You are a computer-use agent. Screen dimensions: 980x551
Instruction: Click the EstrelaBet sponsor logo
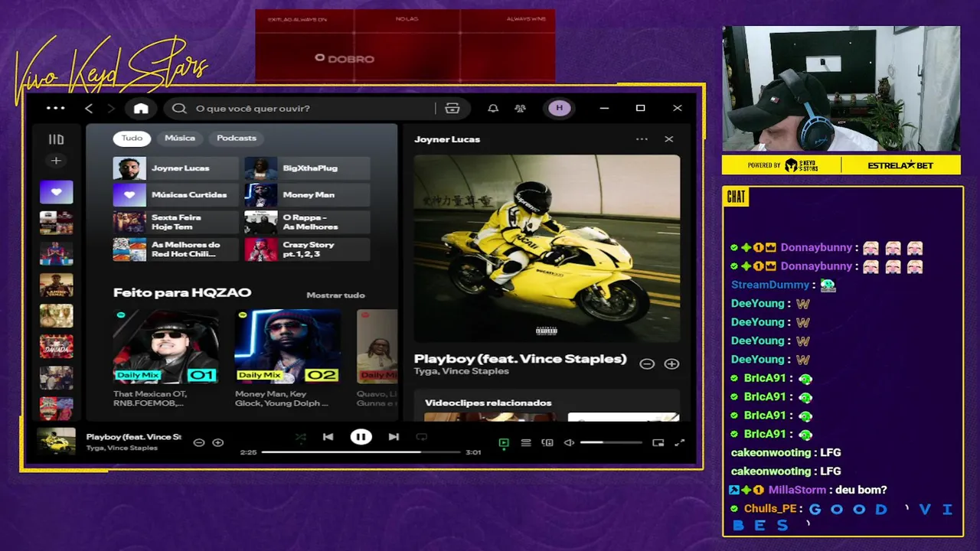[901, 165]
